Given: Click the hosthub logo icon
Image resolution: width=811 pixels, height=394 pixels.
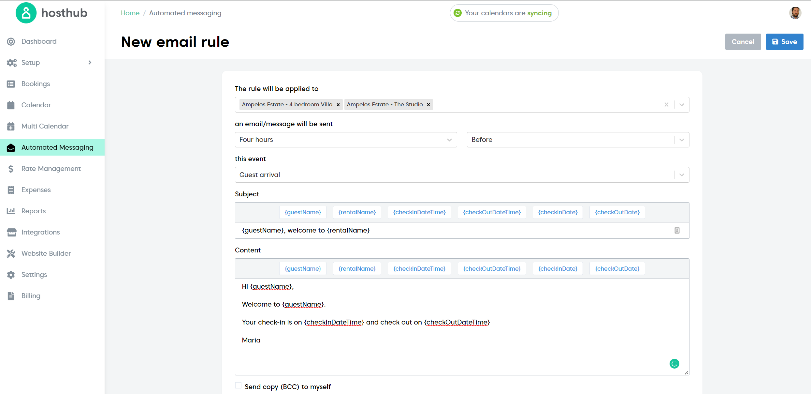Looking at the screenshot, I should (26, 13).
